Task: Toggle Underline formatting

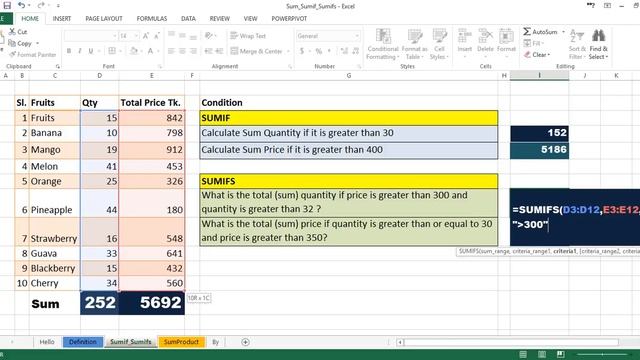Action: (91, 51)
